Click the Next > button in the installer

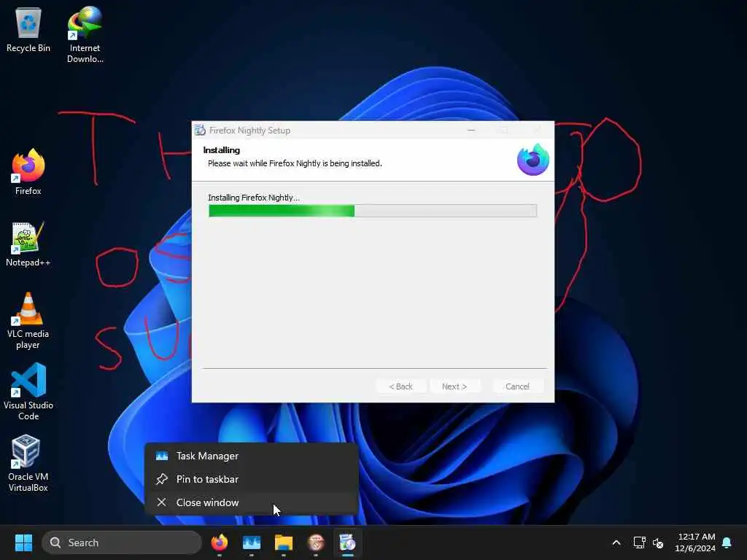pos(454,386)
